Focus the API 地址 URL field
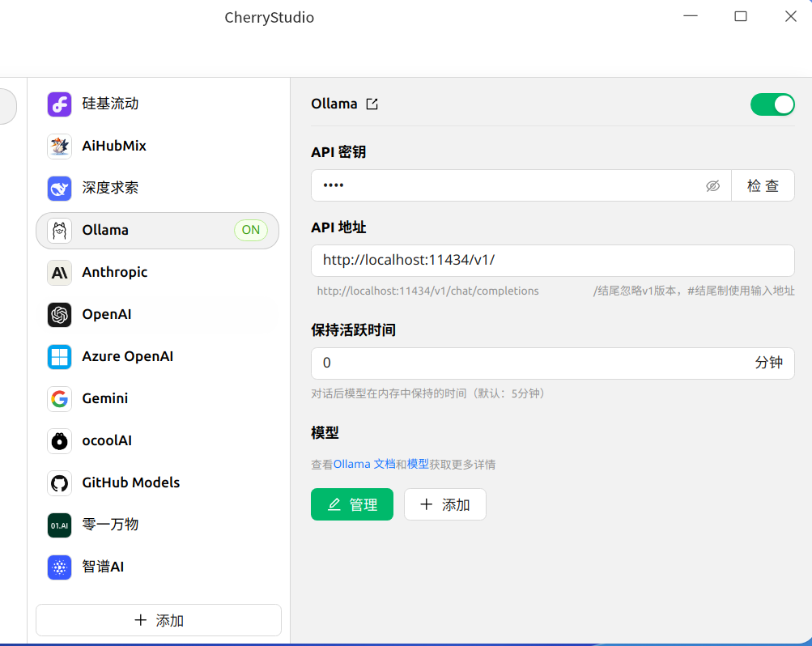812x646 pixels. coord(553,261)
